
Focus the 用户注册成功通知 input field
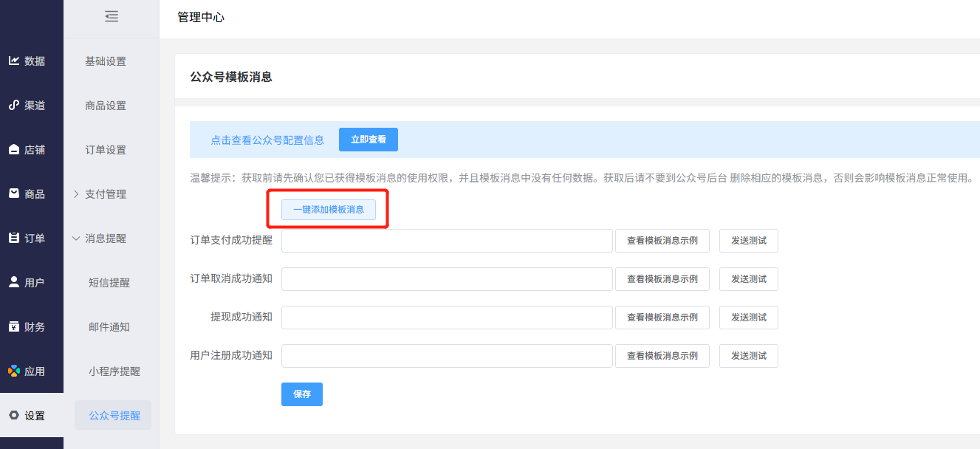point(447,356)
